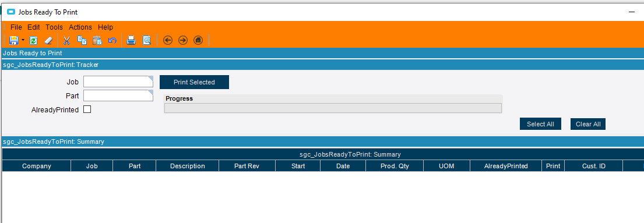Toggle the AlreadyPrinted checkbox
This screenshot has width=644, height=223.
pos(87,109)
